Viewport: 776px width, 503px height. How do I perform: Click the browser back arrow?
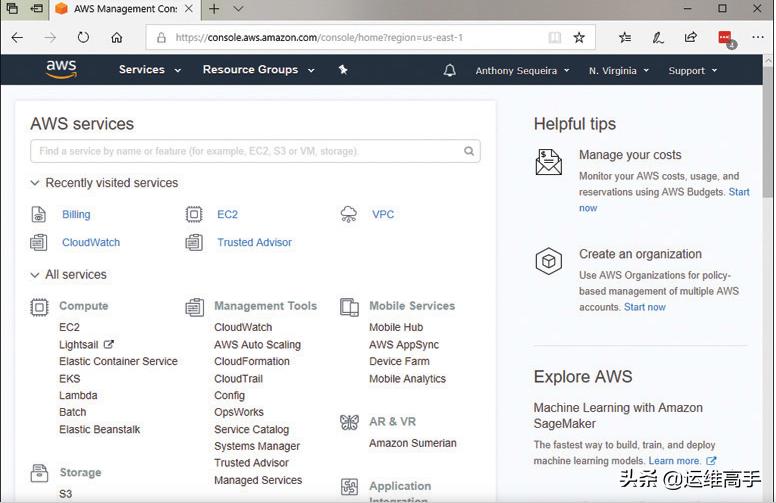click(17, 38)
